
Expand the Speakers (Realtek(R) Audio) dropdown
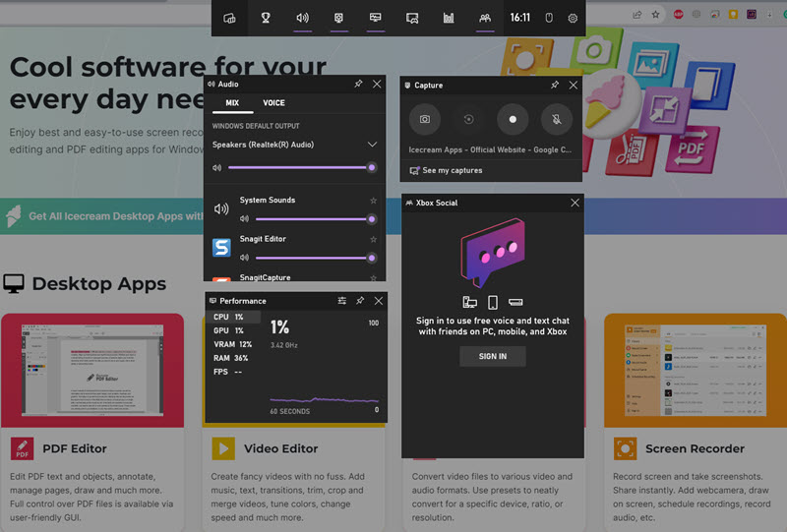point(372,145)
